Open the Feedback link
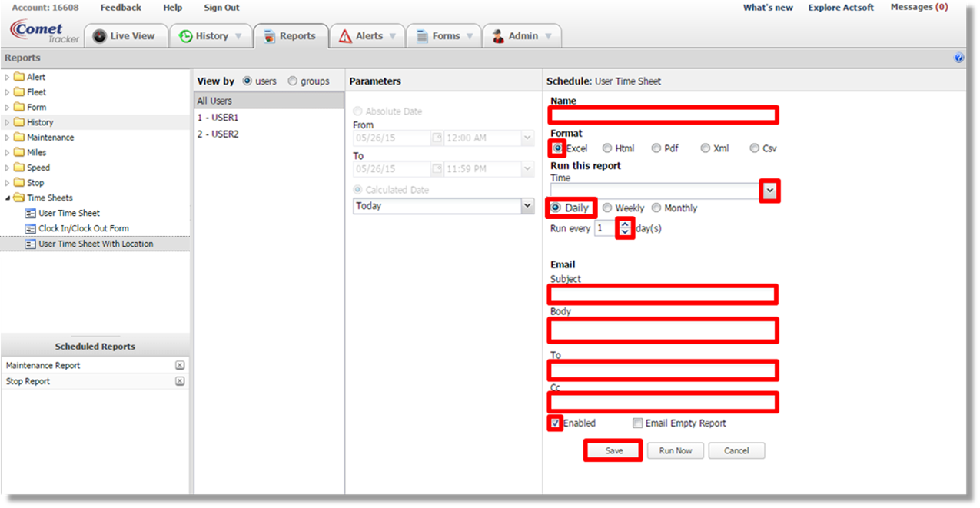The image size is (980, 508). (121, 8)
